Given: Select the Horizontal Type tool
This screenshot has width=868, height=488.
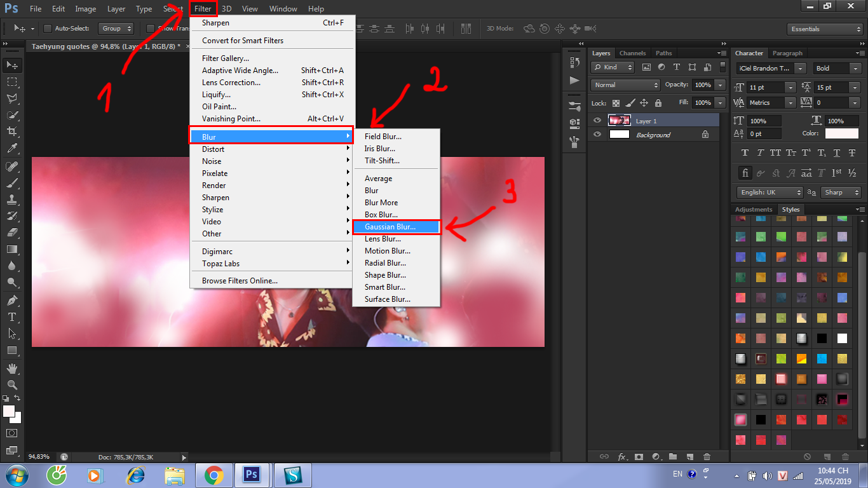Looking at the screenshot, I should click(x=11, y=317).
